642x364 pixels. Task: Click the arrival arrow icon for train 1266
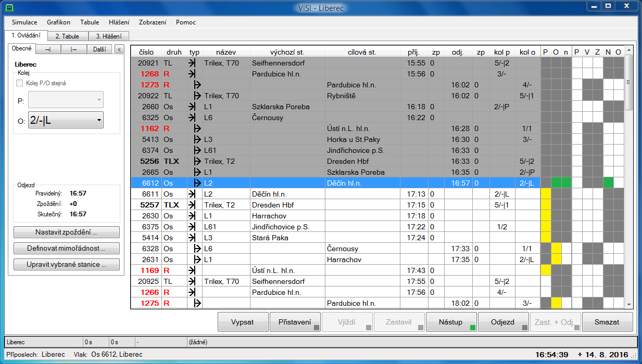(x=192, y=292)
